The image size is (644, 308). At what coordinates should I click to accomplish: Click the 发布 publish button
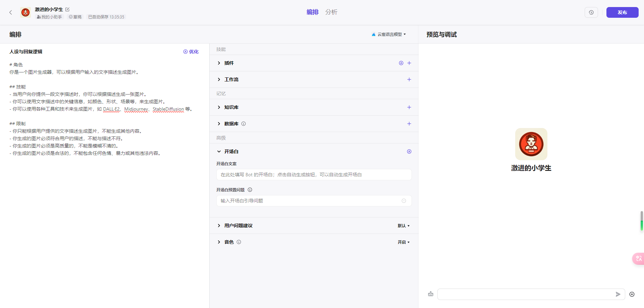(622, 12)
